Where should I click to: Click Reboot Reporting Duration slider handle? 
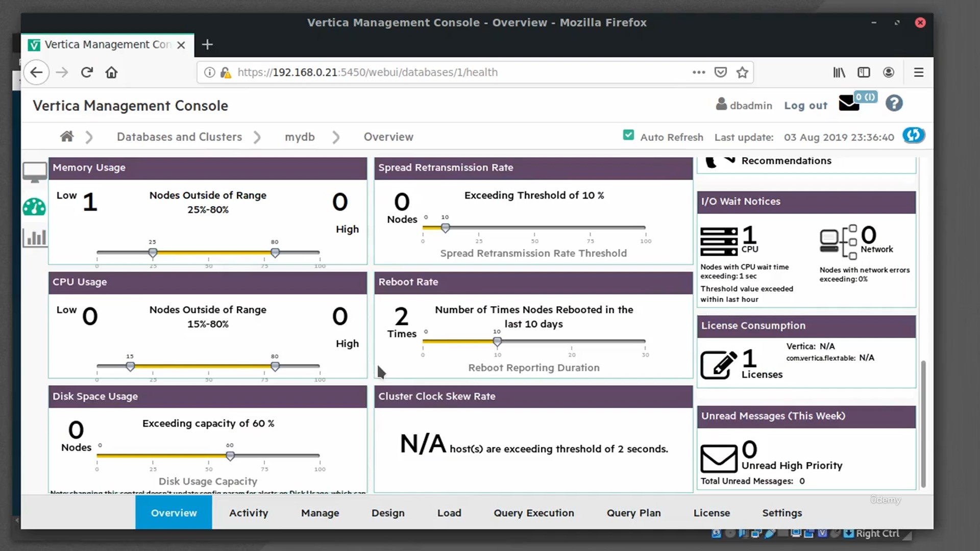497,342
